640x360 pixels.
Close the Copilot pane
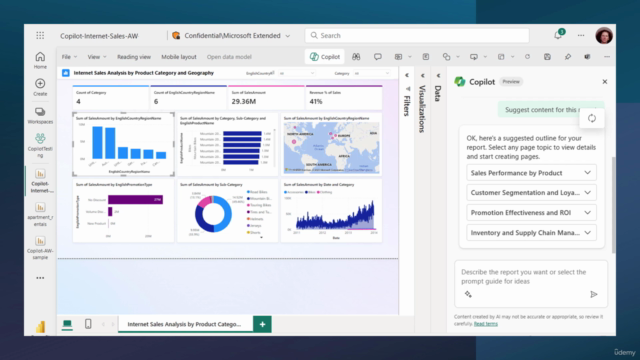(605, 82)
